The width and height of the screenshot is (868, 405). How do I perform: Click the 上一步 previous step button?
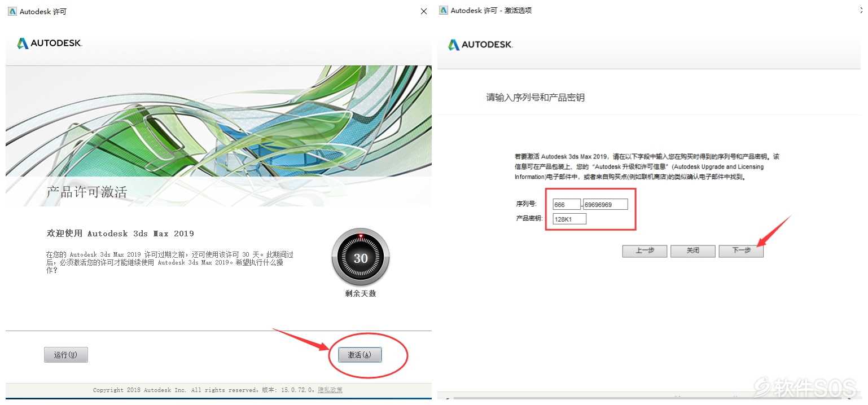pos(645,250)
